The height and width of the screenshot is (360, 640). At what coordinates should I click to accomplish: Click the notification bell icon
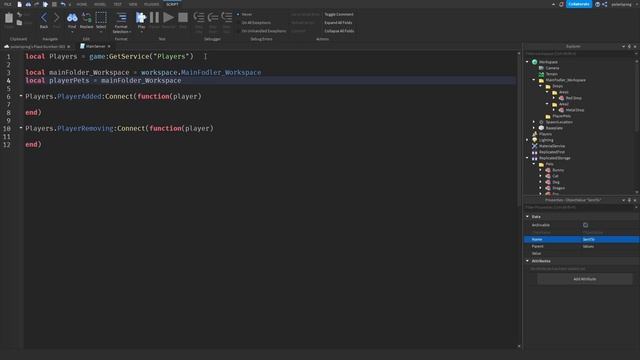[561, 4]
